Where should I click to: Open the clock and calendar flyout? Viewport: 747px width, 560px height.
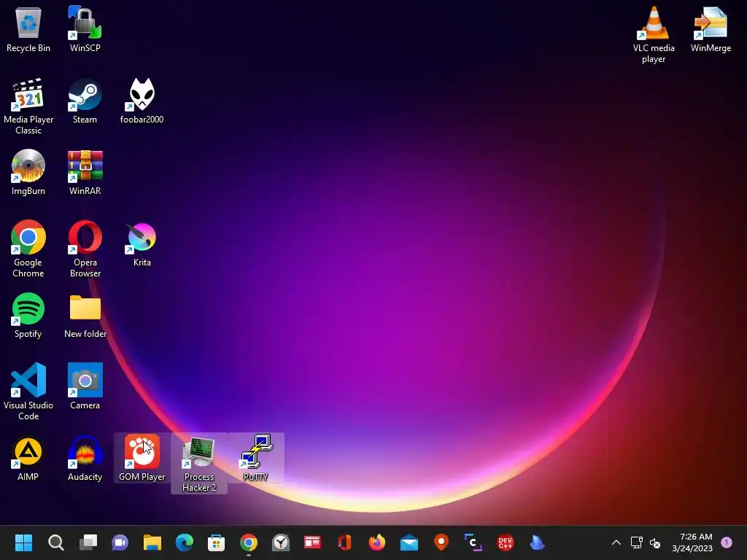tap(692, 542)
